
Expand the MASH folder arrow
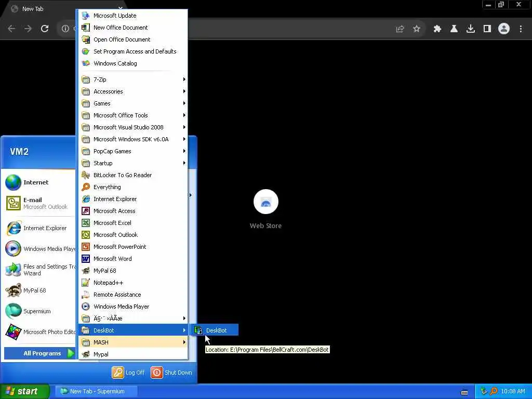coord(184,342)
